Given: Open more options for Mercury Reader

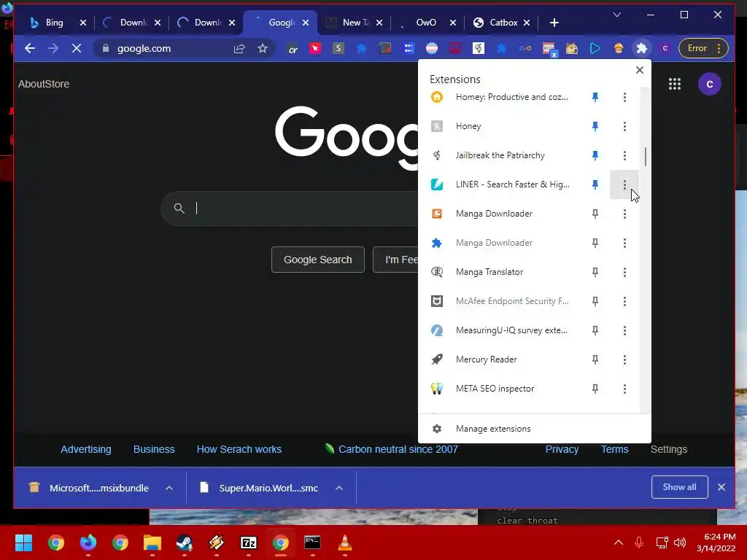Looking at the screenshot, I should click(x=624, y=359).
